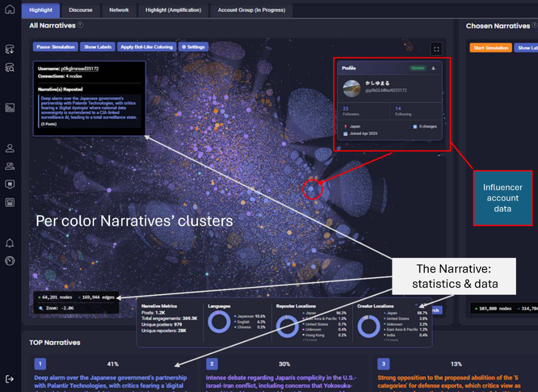538x392 pixels.
Task: Open defense exports '5 categories' narrative title
Action: 449,383
